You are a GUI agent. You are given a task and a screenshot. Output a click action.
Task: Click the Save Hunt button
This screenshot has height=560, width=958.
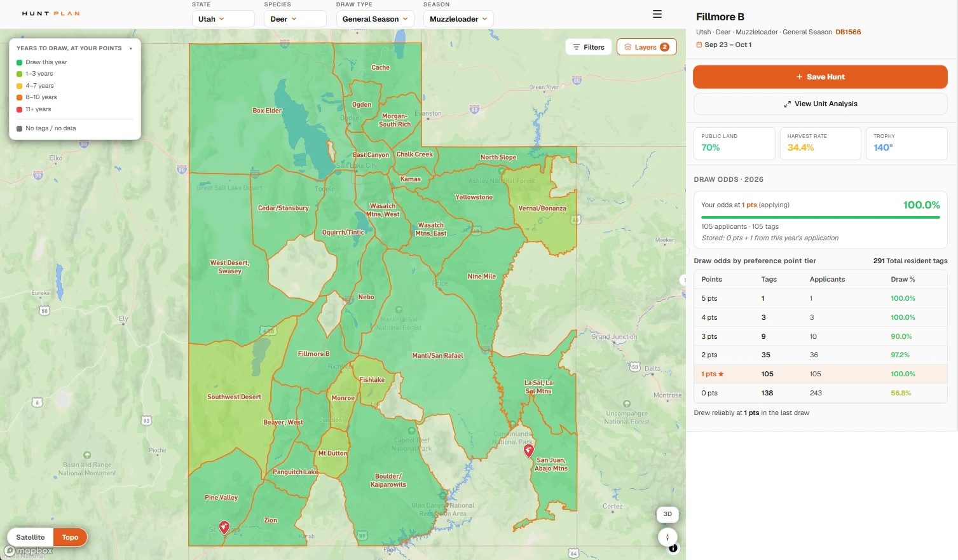click(x=820, y=77)
